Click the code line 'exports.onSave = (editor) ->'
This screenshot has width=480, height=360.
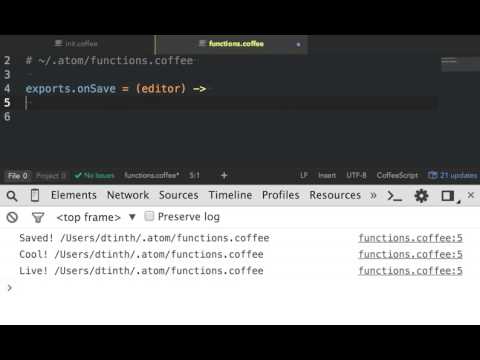click(x=116, y=89)
